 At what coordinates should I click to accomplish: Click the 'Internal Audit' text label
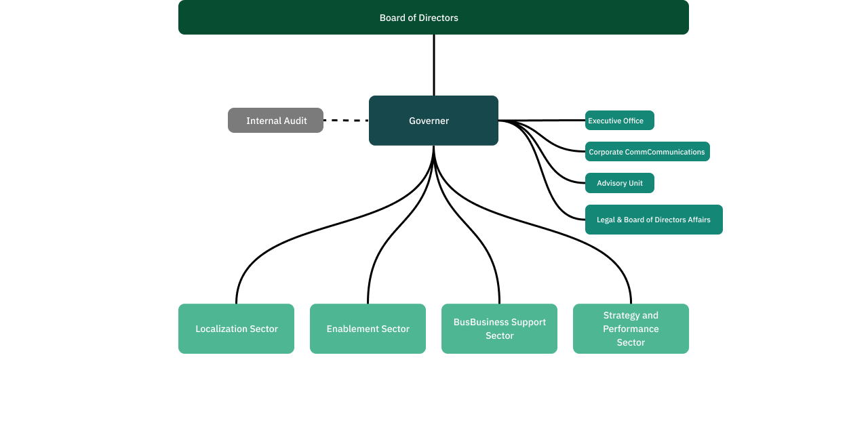coord(277,121)
